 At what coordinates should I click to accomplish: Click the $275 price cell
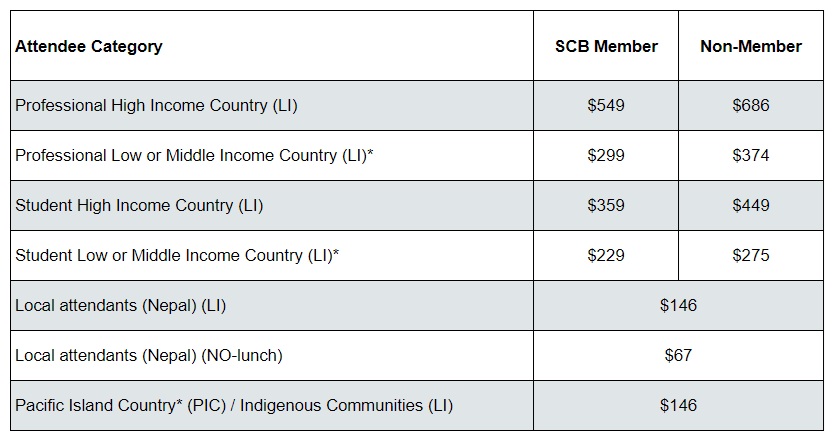point(751,255)
